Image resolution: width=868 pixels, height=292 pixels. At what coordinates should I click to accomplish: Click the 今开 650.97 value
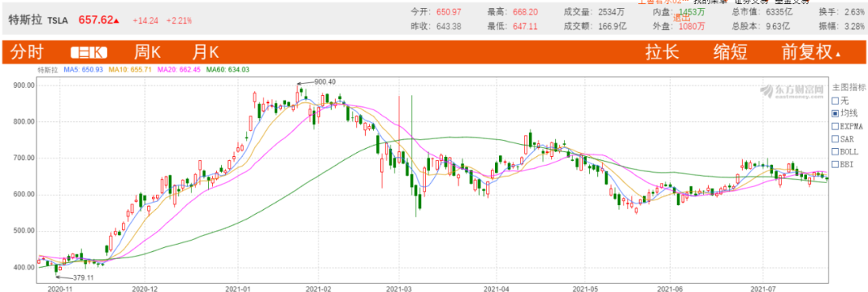click(448, 11)
